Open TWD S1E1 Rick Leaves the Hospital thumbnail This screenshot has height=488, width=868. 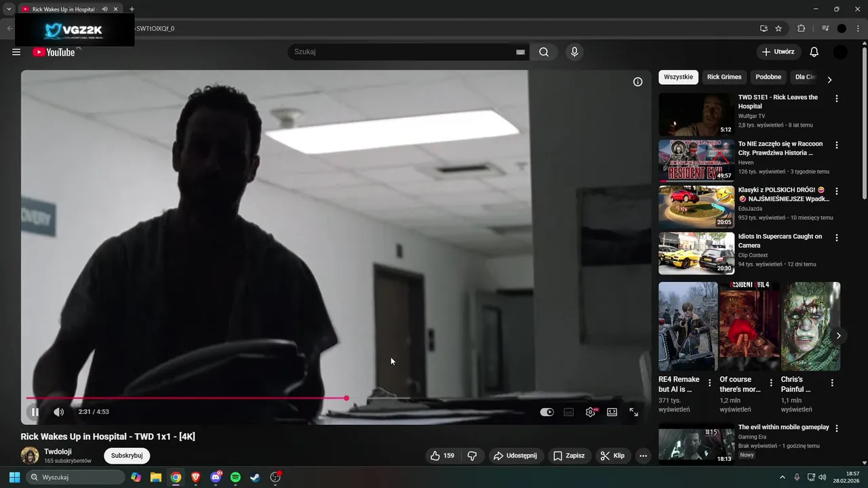coord(696,115)
